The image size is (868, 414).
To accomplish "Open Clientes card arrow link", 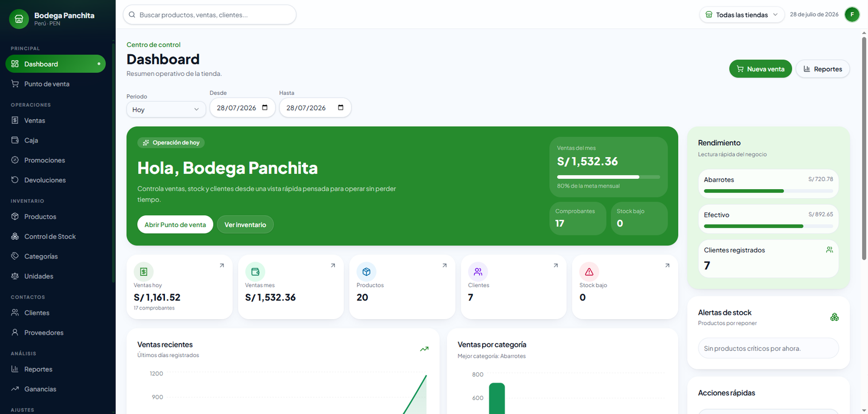I will point(556,266).
